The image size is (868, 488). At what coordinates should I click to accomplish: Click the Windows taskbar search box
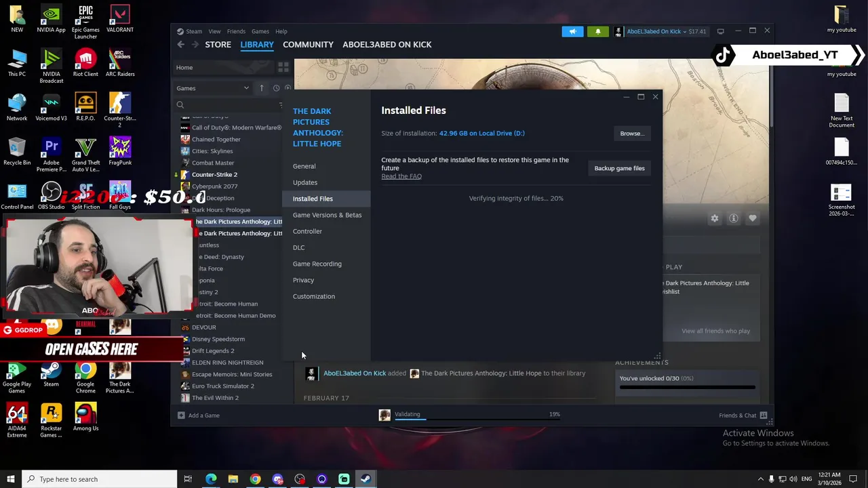tap(99, 479)
